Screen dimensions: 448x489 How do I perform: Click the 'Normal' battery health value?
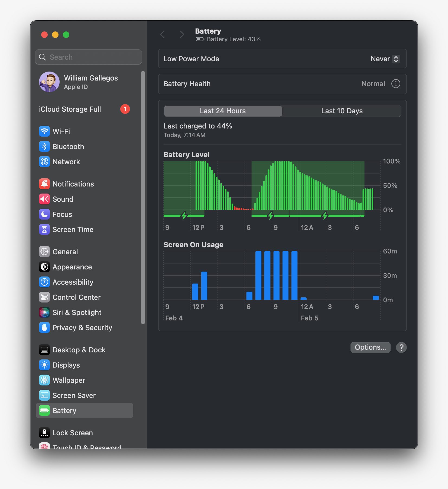click(x=373, y=84)
